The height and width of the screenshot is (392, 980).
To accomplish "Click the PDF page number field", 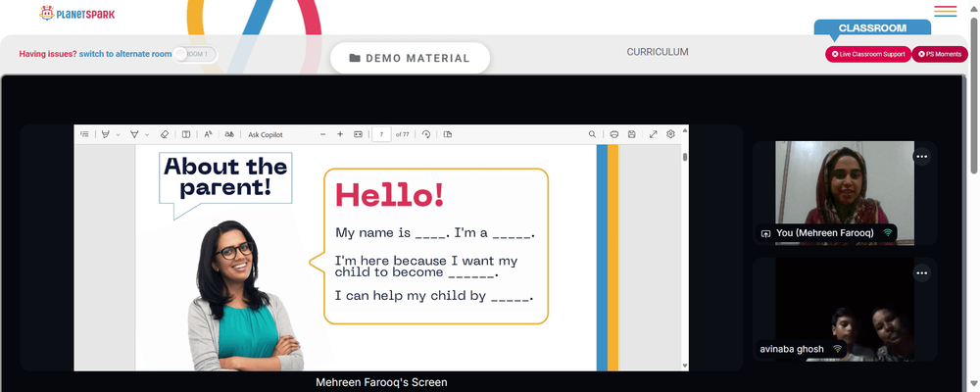I will 381,134.
